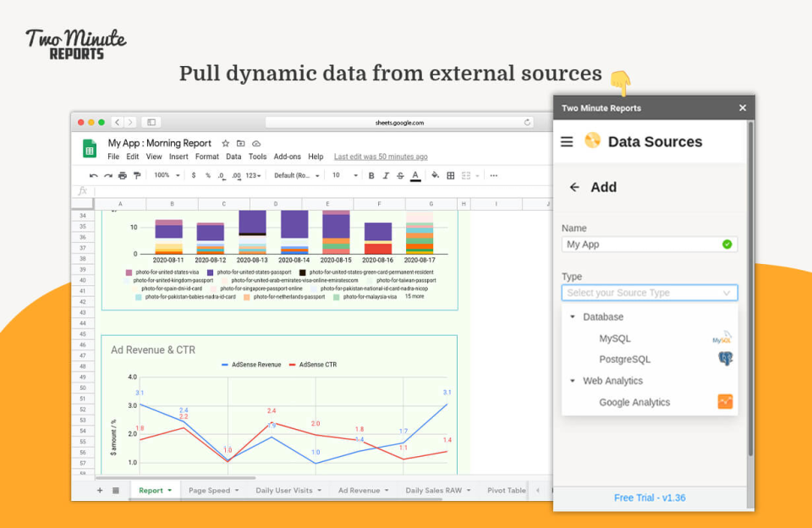Open the Insert menu
812x528 pixels.
pos(178,157)
